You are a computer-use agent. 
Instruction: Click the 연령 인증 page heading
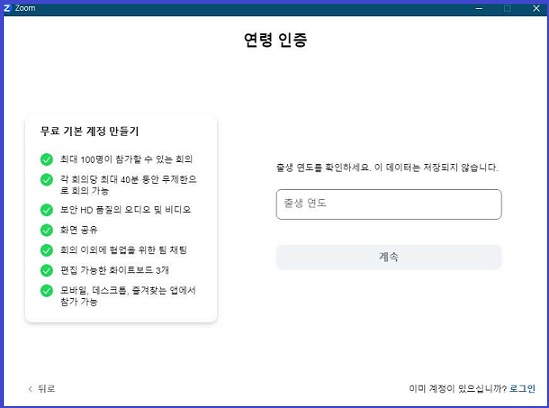pyautogui.click(x=276, y=40)
